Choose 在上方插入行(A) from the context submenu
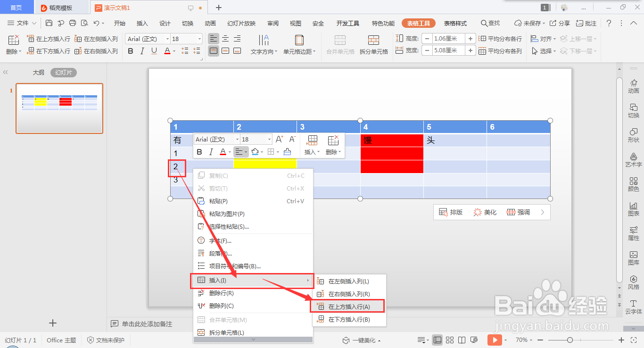This screenshot has width=644, height=348. 349,306
